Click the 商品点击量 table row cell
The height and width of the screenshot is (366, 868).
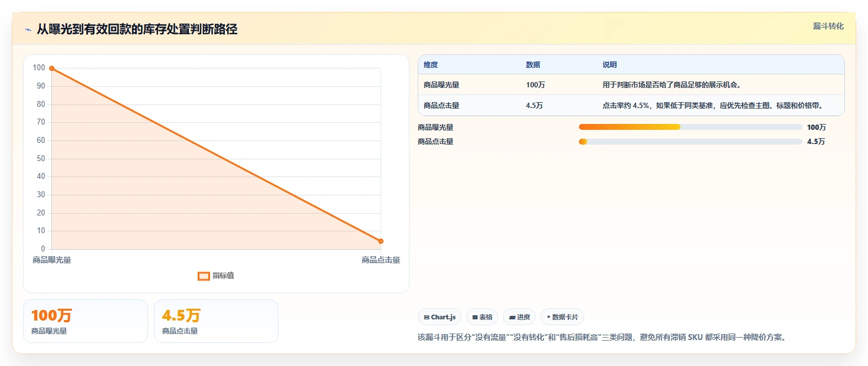(441, 106)
